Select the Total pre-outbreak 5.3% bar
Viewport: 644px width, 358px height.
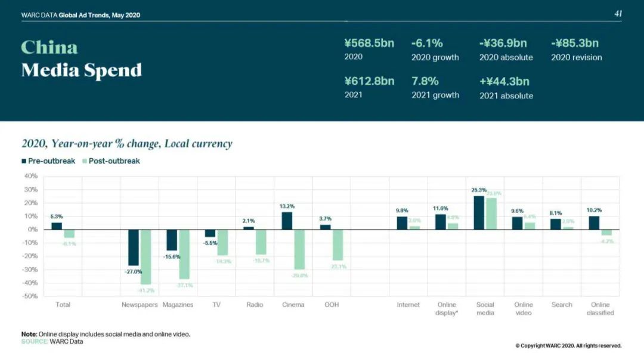coord(57,226)
